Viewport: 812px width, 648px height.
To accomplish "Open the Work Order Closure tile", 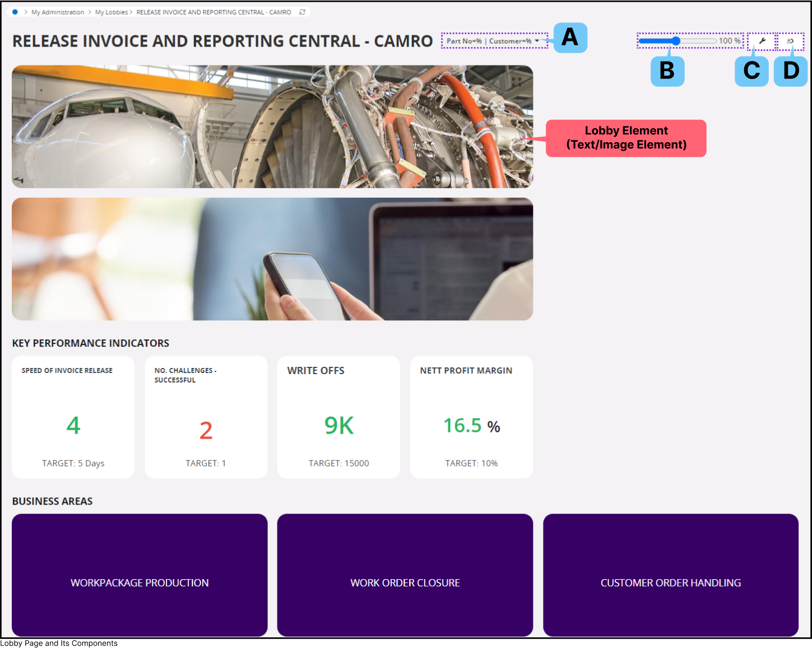I will point(405,575).
